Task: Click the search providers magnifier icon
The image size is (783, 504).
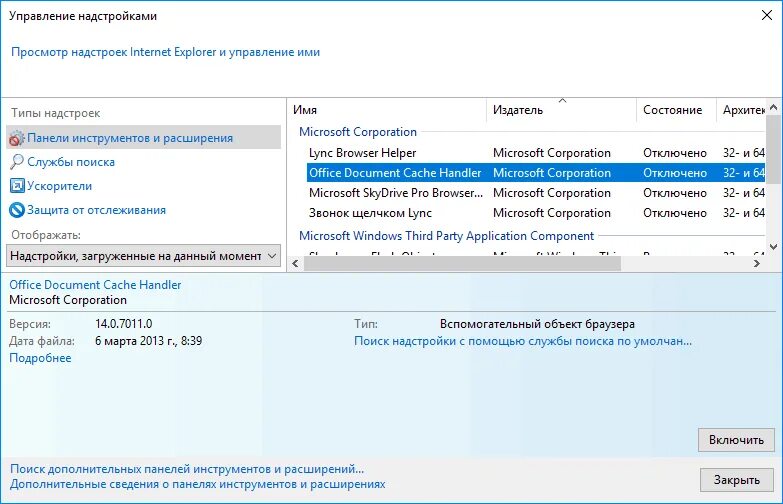Action: pyautogui.click(x=16, y=162)
